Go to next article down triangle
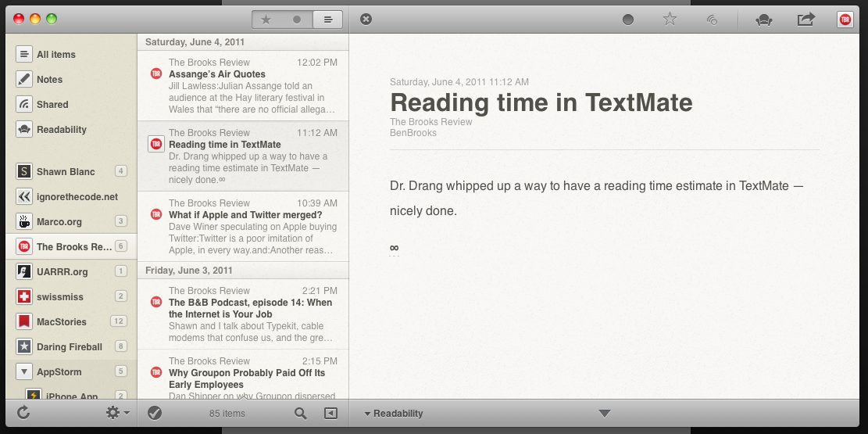 (x=605, y=413)
